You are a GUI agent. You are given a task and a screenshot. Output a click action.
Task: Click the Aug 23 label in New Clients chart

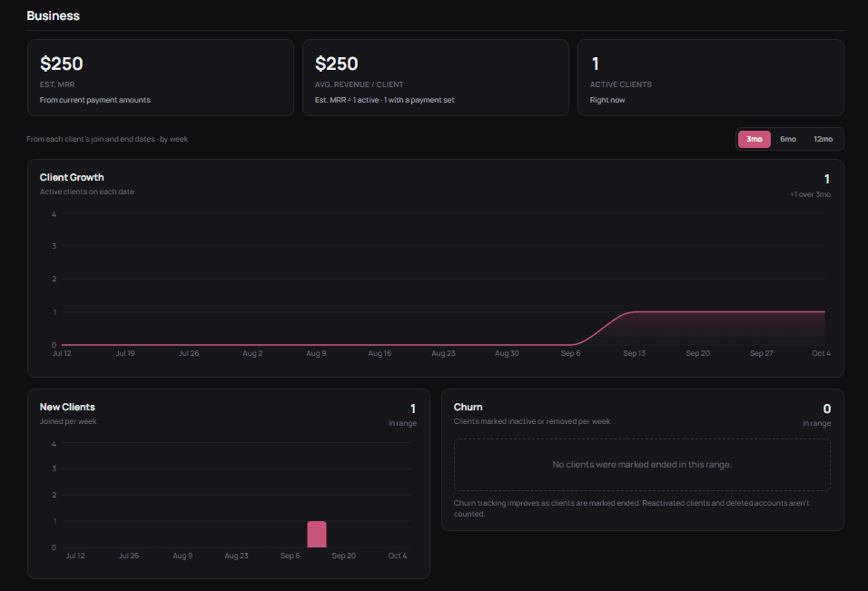(236, 556)
